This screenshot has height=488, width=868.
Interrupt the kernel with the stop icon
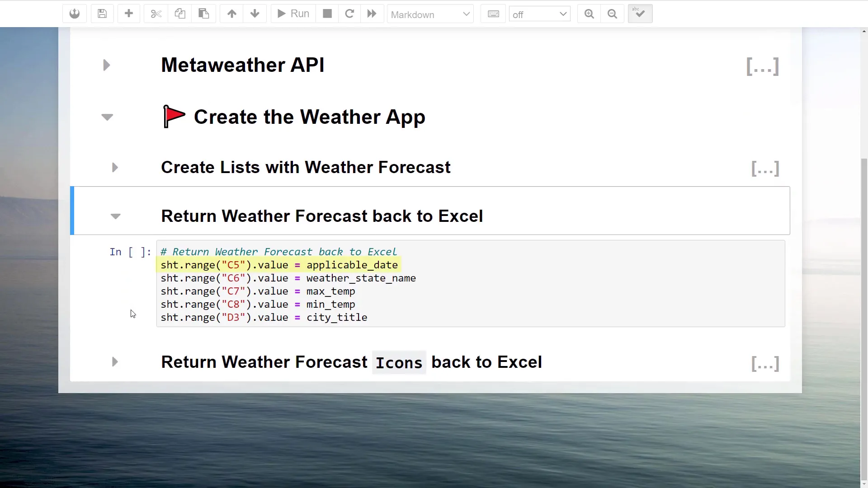point(326,14)
